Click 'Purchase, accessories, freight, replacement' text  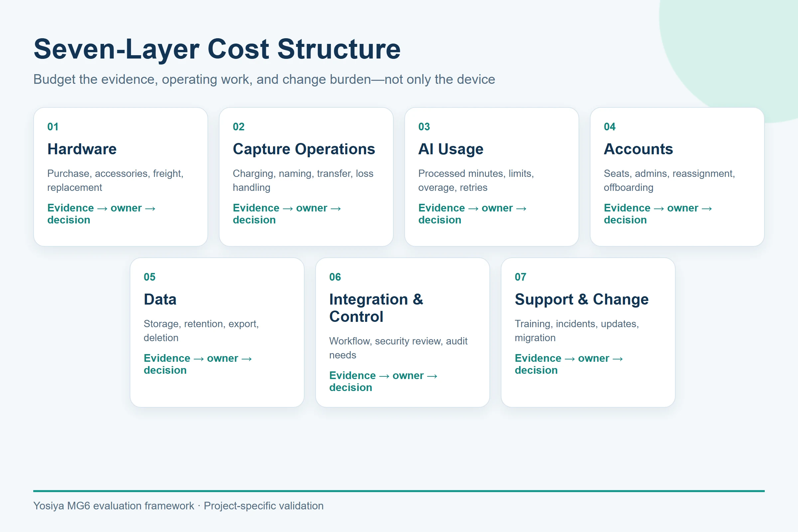click(115, 180)
